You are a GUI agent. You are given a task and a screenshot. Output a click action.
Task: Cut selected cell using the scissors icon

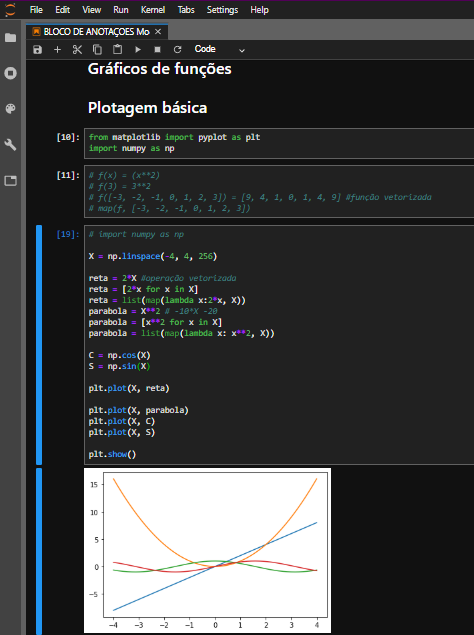coord(77,50)
